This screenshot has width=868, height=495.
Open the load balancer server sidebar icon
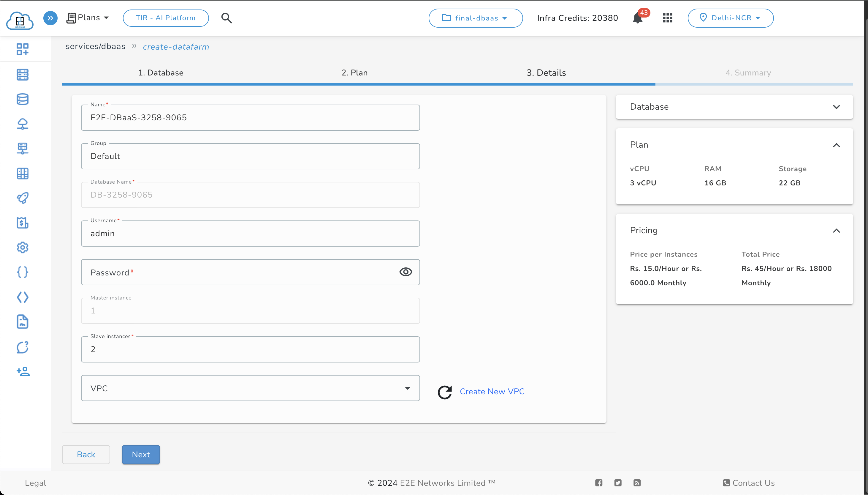(23, 149)
